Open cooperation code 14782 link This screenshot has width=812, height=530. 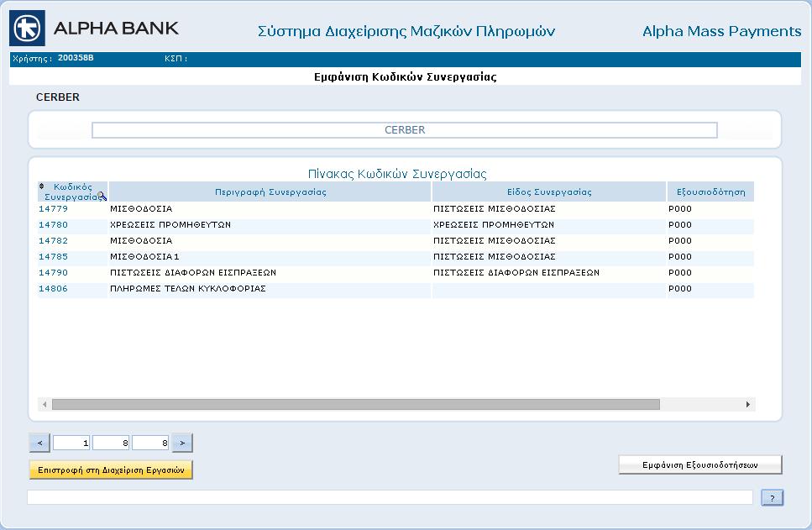(x=54, y=241)
